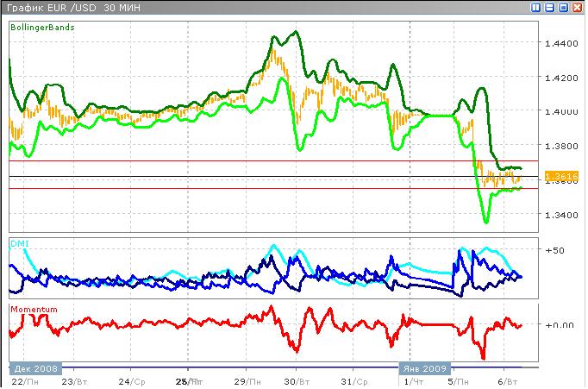Screen dimensions: 588x389
Task: Maximize the EUR/USD chart window
Action: tap(563, 7)
